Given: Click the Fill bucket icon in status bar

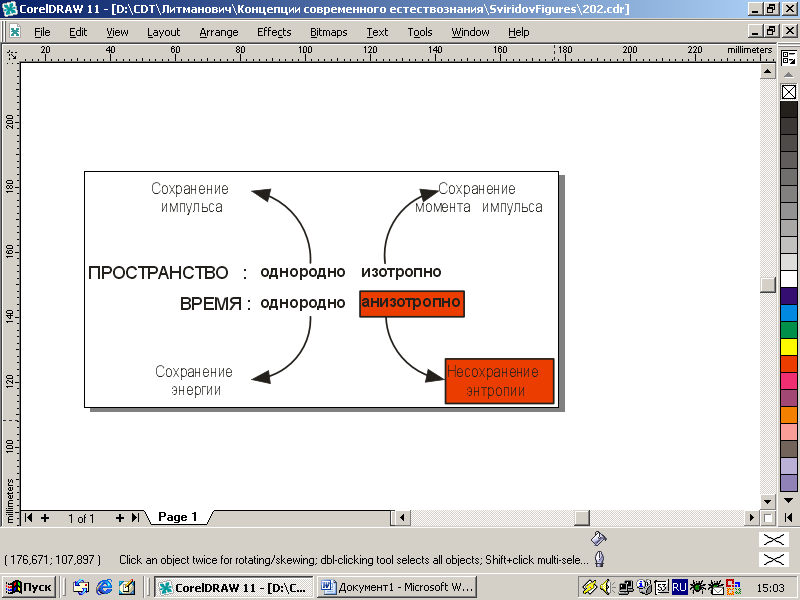Looking at the screenshot, I should tap(598, 538).
